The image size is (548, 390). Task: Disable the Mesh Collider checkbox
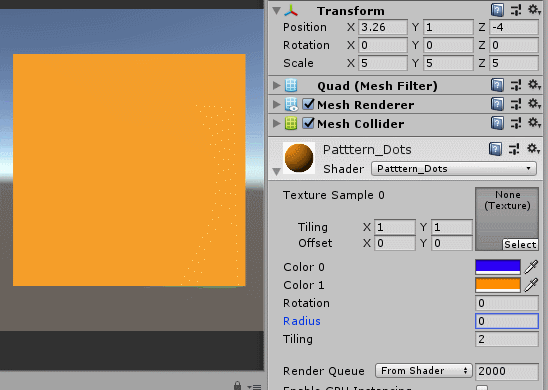[308, 123]
